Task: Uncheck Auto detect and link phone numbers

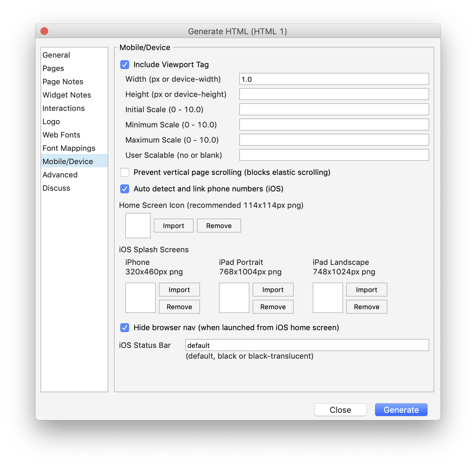Action: pos(125,189)
